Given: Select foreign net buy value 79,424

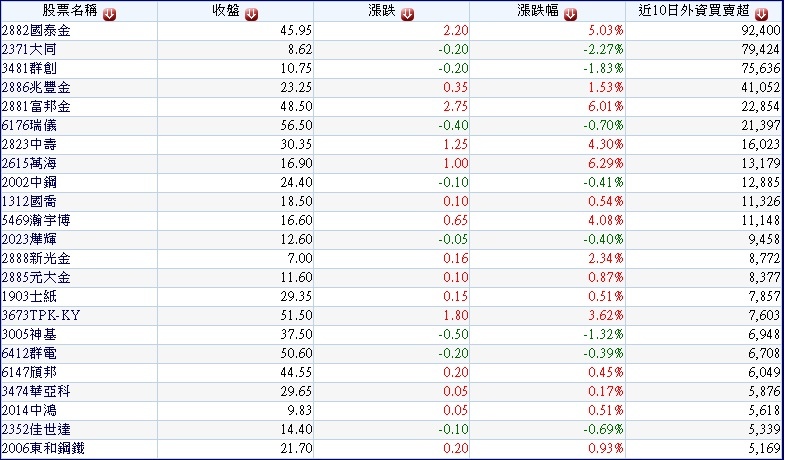Looking at the screenshot, I should [761, 50].
